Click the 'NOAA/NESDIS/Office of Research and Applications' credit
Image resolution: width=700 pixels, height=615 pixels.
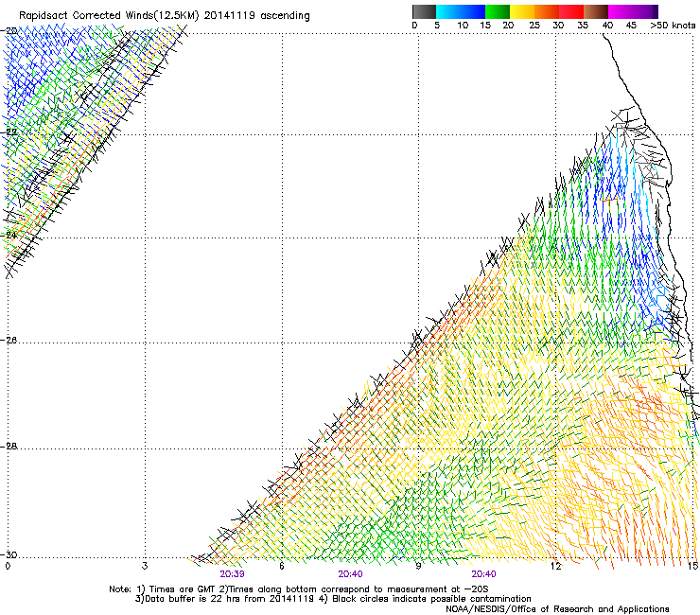[557, 609]
